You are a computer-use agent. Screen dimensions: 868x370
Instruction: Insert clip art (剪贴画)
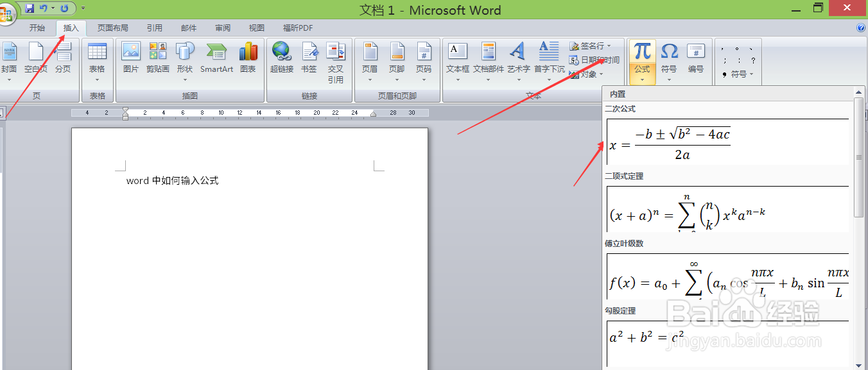[x=158, y=59]
